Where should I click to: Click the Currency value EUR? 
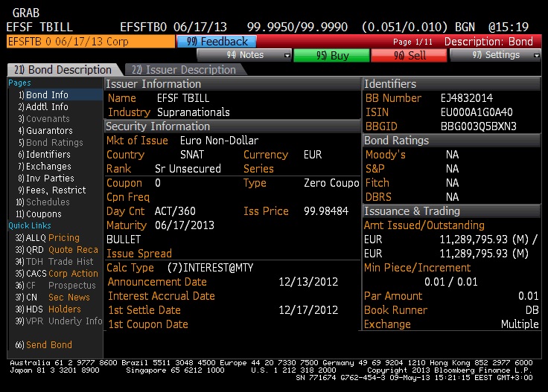pos(313,155)
